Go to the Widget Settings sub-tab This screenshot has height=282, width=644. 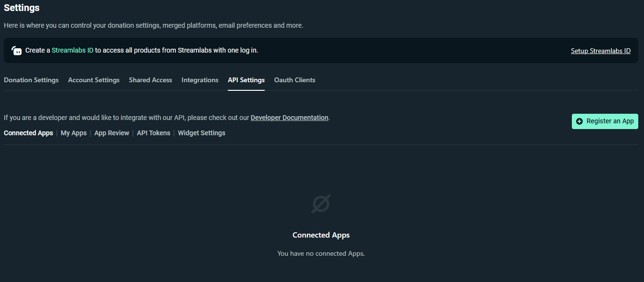tap(202, 133)
